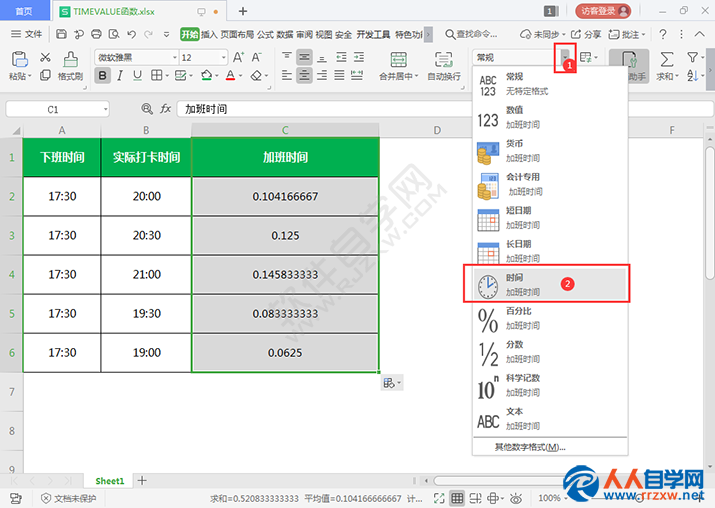
Task: Click the zoom magnifier beside formula bar
Action: pyautogui.click(x=146, y=109)
